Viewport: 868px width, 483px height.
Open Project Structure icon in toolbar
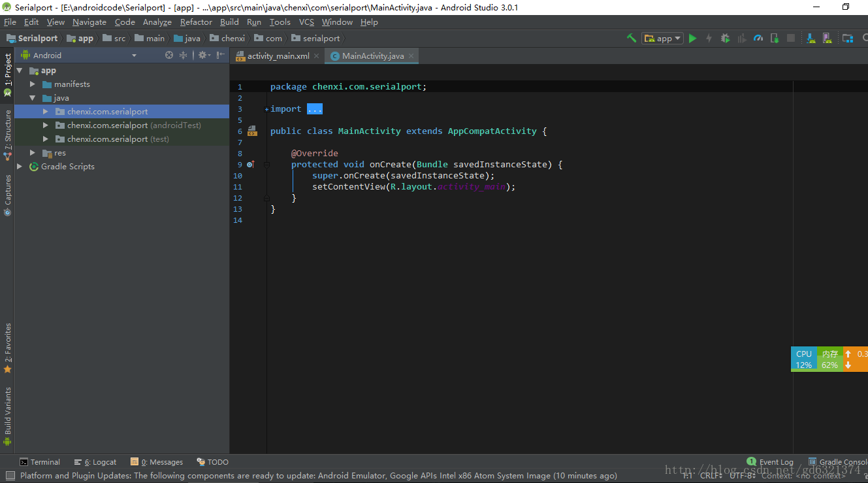click(848, 38)
